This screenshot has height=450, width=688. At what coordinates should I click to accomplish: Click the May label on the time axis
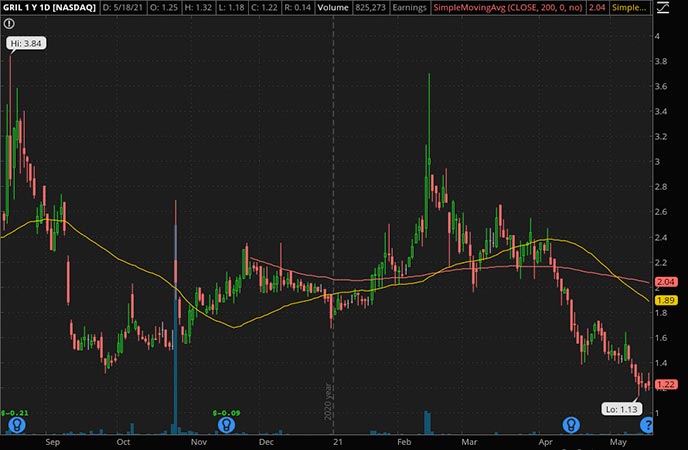[x=618, y=442]
